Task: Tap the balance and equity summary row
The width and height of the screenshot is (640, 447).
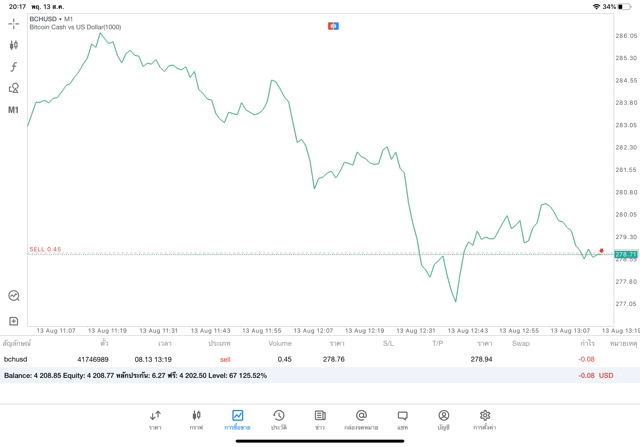Action: [300, 375]
